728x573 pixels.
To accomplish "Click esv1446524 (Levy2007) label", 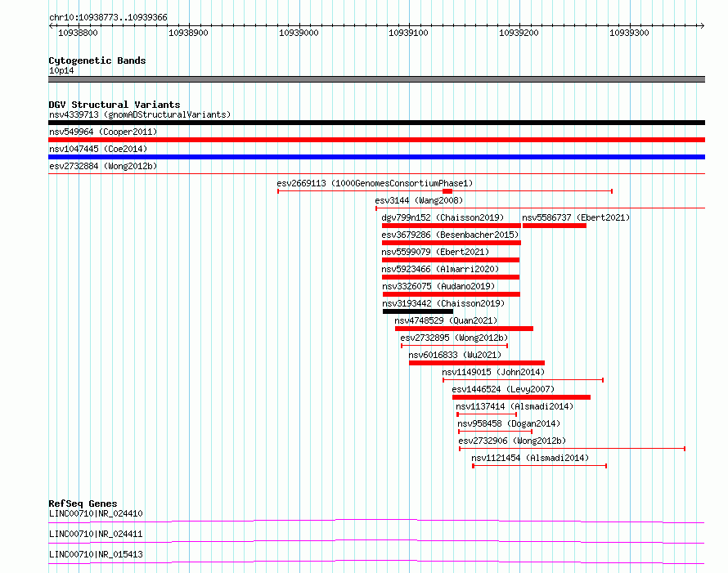I will tap(503, 389).
